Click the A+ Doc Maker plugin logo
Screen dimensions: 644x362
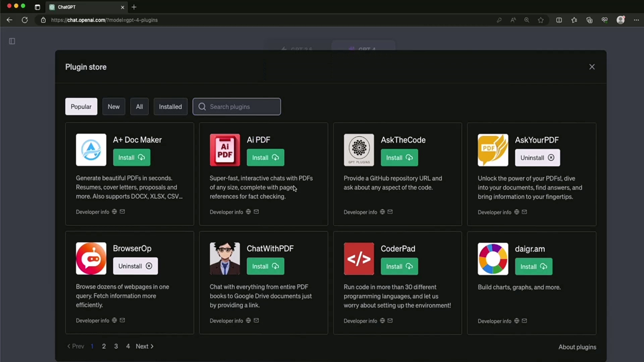[91, 150]
